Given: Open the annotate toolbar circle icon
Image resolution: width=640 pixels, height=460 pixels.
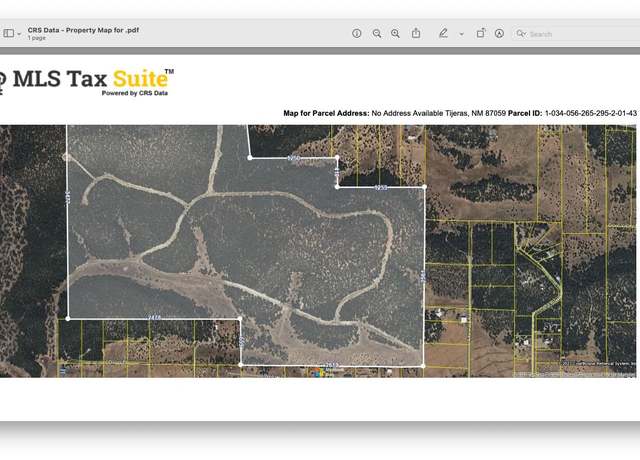Looking at the screenshot, I should click(499, 33).
